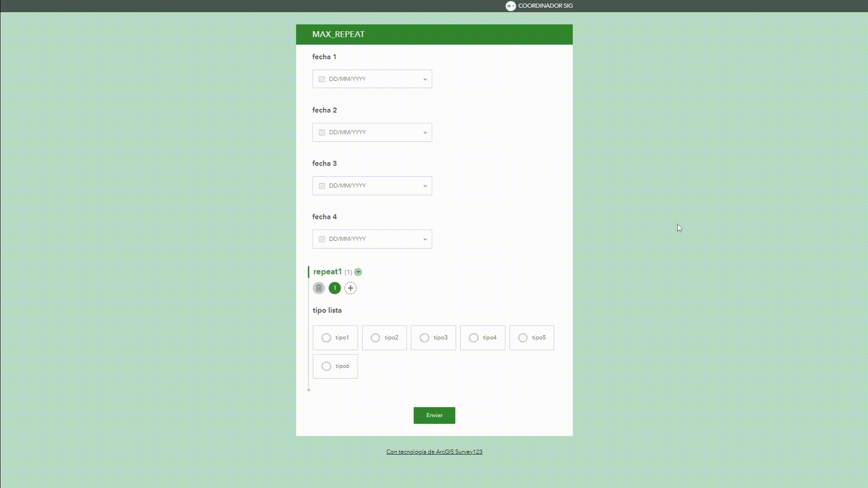The width and height of the screenshot is (868, 488).
Task: Select record number 1 circle in repeat1
Action: click(x=335, y=288)
